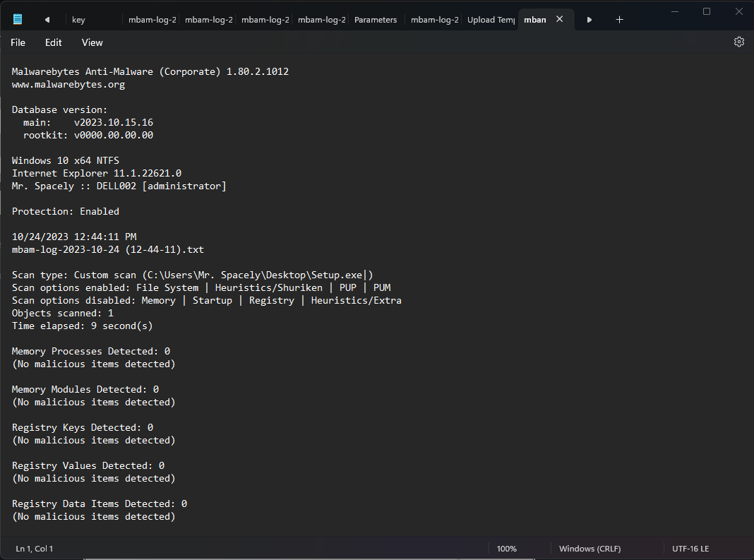
Task: Switch to the Upload Temp tab
Action: tap(491, 20)
